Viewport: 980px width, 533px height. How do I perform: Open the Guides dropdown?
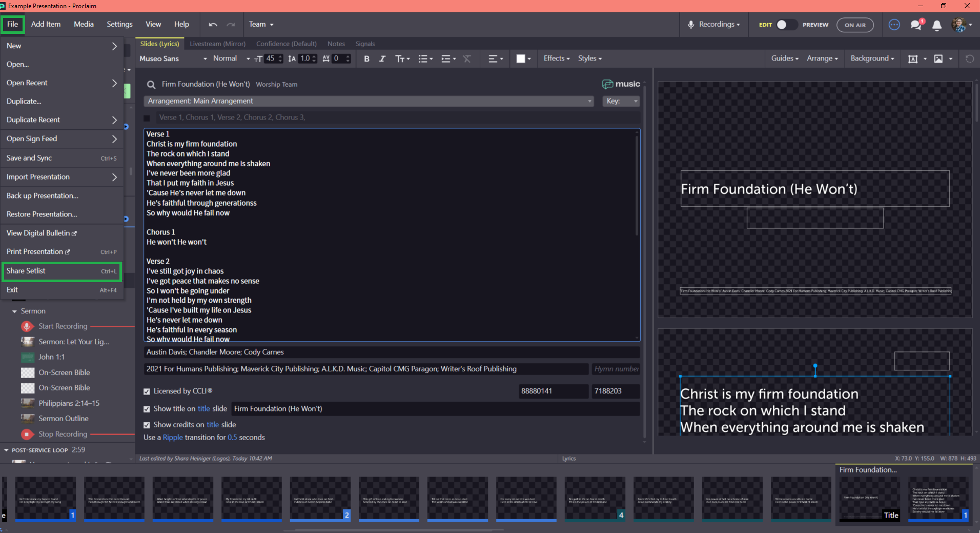(x=785, y=58)
